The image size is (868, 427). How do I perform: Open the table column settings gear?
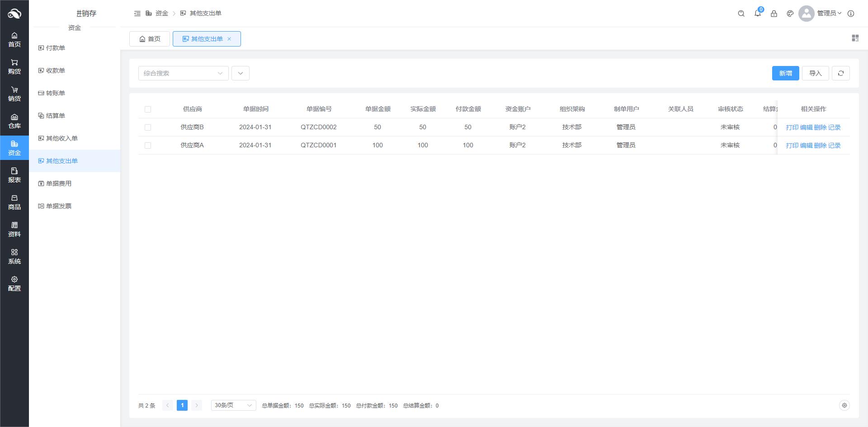[844, 405]
